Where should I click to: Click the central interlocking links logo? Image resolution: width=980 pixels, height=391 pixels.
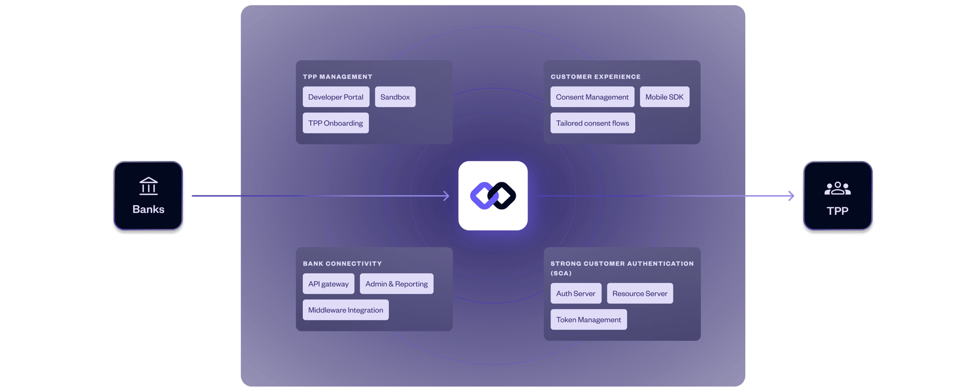pyautogui.click(x=493, y=196)
